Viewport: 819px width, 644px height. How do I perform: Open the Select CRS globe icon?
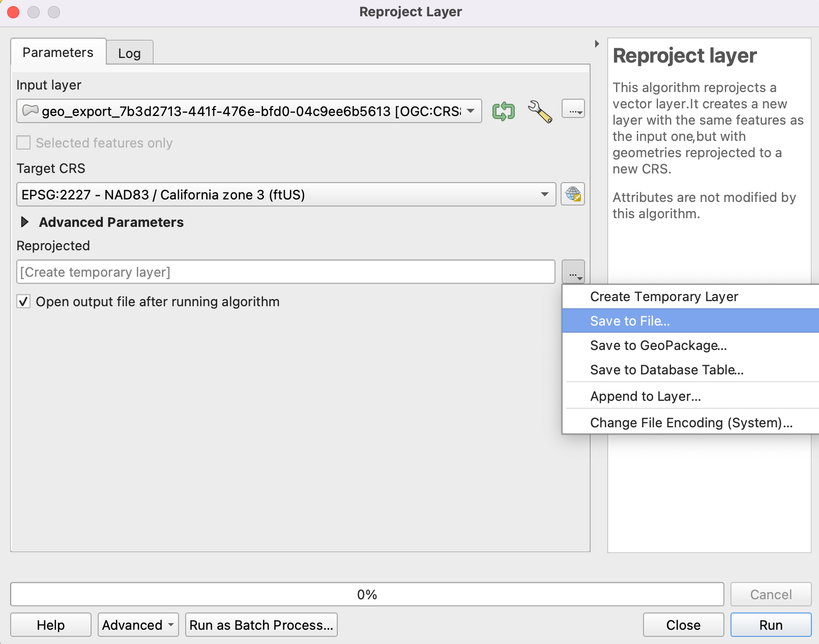573,194
